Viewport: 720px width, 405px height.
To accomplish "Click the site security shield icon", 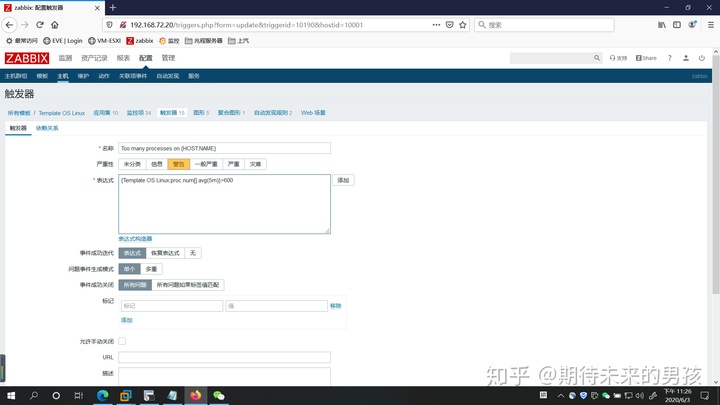I will tap(109, 25).
